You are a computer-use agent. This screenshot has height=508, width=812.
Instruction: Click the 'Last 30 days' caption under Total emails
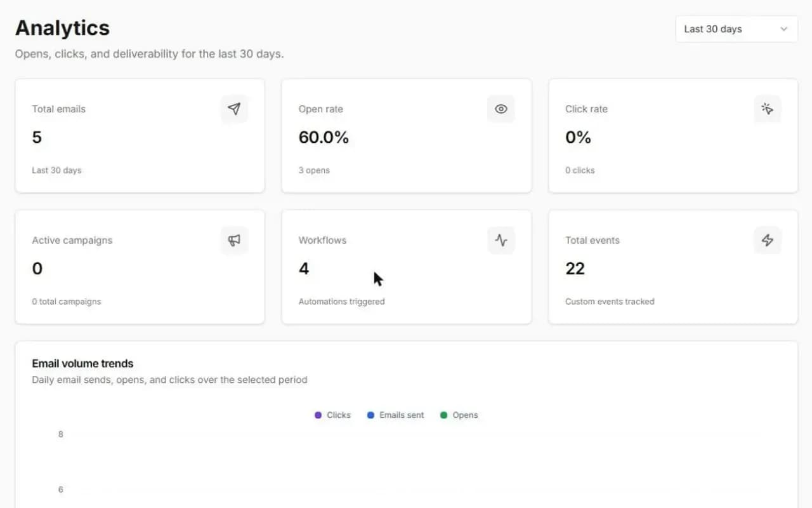56,170
